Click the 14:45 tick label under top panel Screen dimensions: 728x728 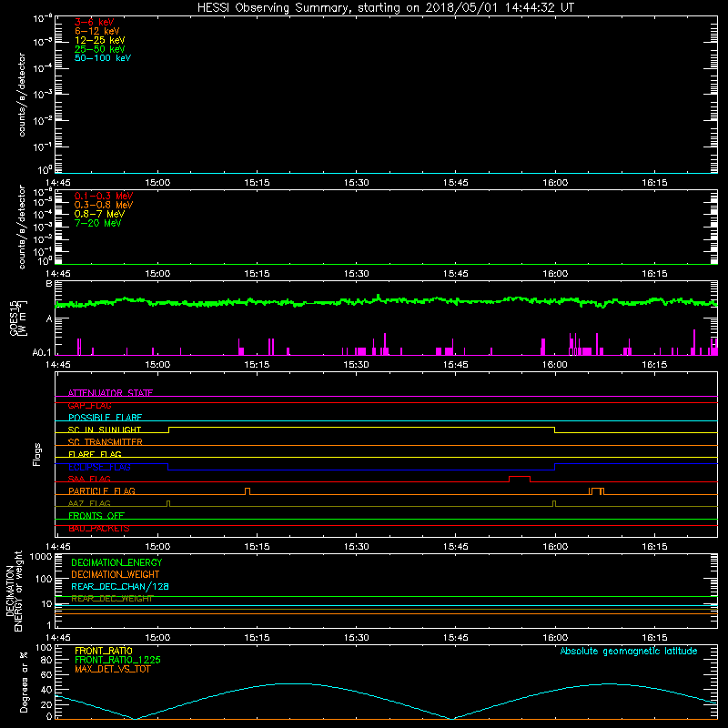(x=58, y=183)
